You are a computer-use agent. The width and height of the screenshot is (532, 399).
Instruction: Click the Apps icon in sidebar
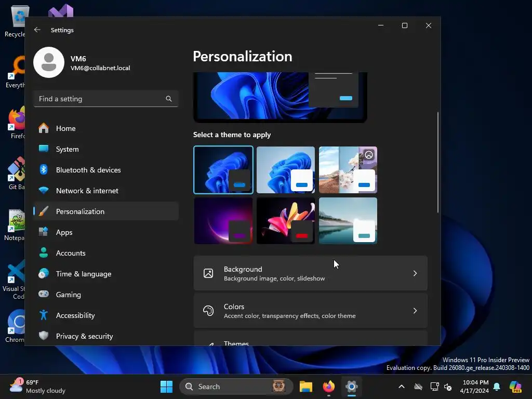[44, 232]
